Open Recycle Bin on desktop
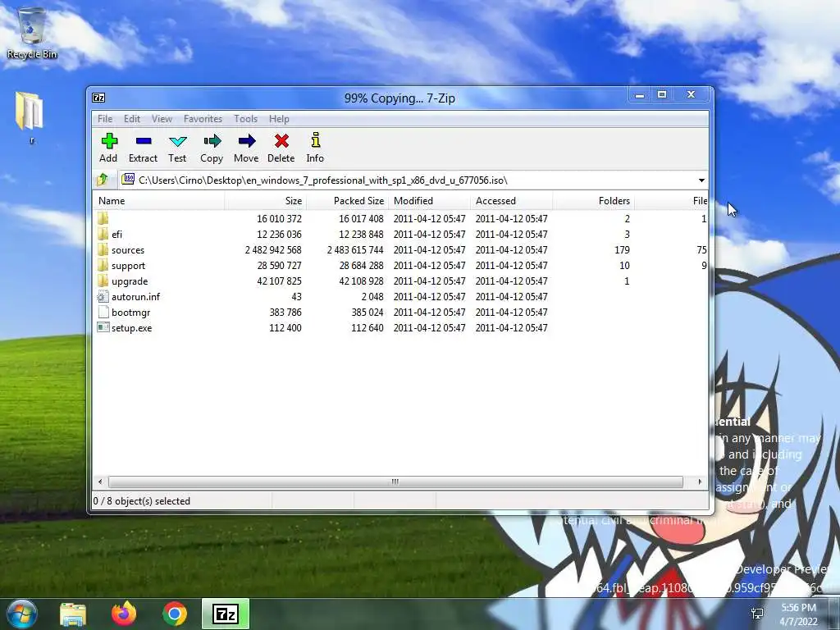The width and height of the screenshot is (840, 630). point(31,32)
